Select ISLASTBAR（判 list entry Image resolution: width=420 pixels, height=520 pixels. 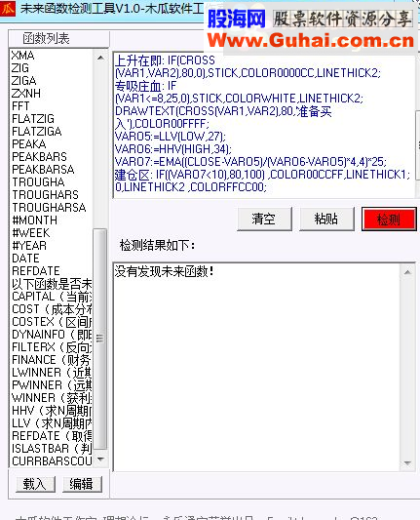[x=52, y=448]
